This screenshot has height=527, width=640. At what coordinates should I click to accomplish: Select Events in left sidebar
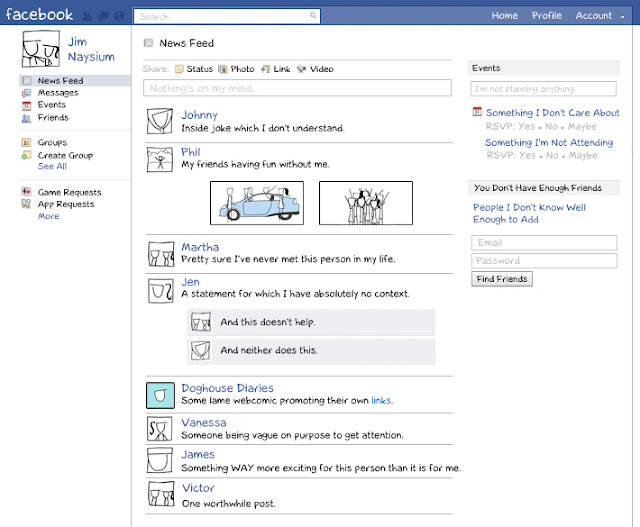[x=51, y=105]
